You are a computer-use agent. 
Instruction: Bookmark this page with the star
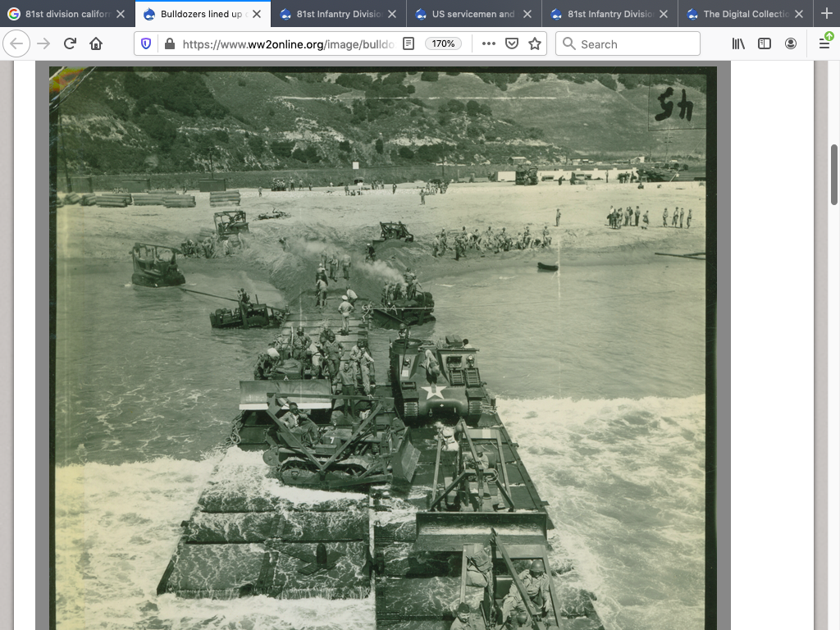(x=535, y=44)
